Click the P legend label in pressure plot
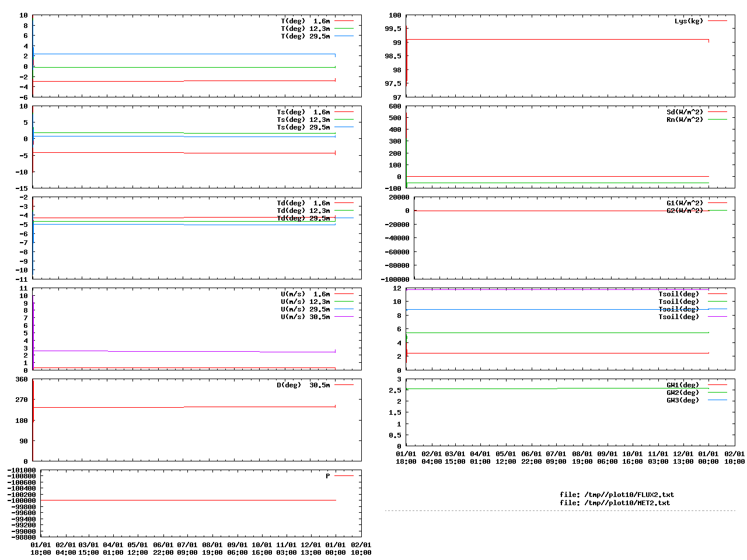The height and width of the screenshot is (560, 747). pyautogui.click(x=327, y=476)
